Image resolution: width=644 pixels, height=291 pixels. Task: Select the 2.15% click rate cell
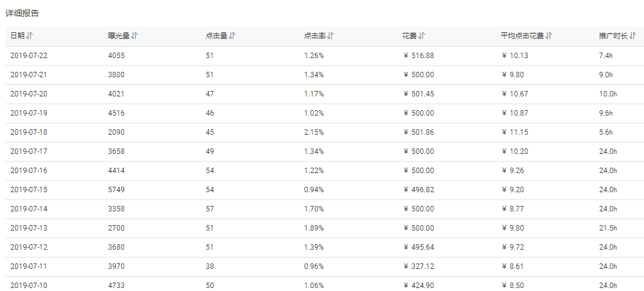314,132
